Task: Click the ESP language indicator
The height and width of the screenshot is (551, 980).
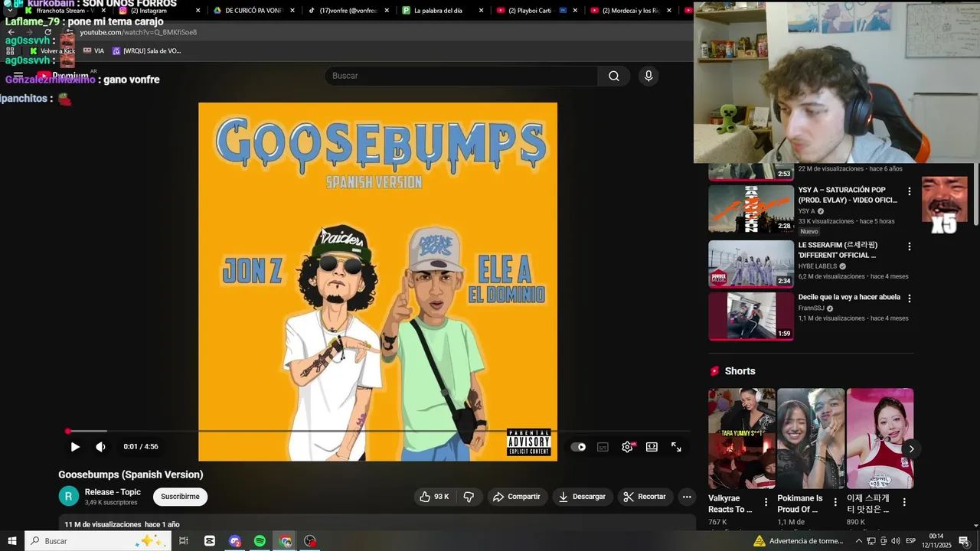Action: click(x=910, y=541)
